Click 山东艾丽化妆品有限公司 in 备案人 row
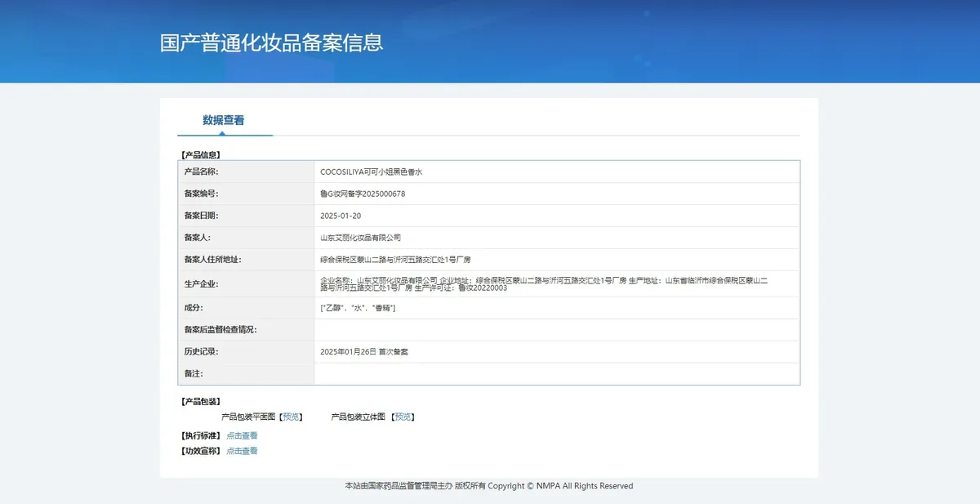This screenshot has width=980, height=504. coord(361,238)
